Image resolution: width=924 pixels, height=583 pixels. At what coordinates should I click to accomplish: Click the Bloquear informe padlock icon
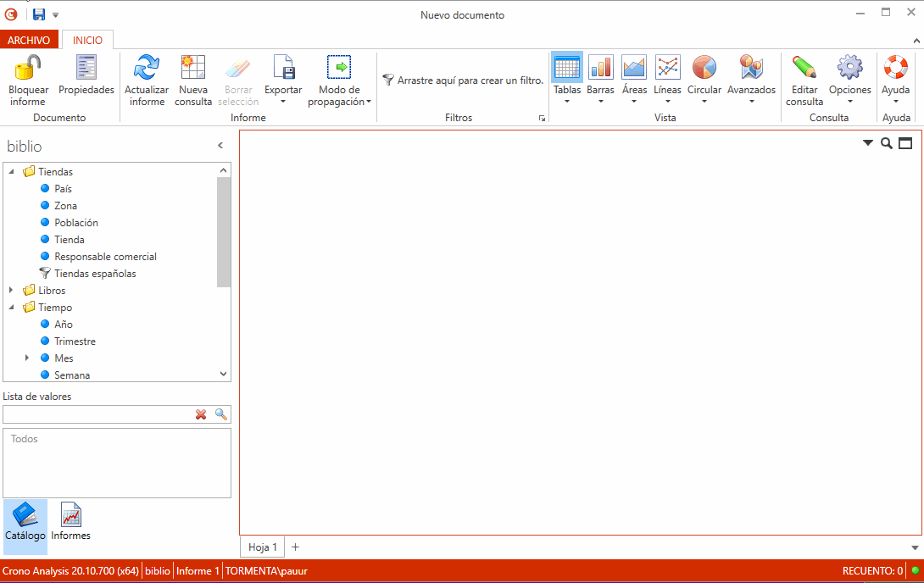[x=28, y=68]
